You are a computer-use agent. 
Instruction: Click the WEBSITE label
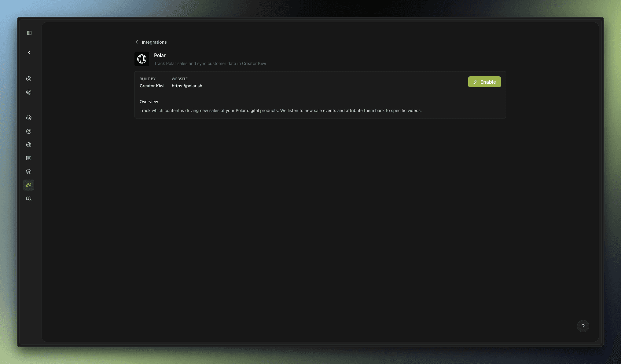coord(180,79)
